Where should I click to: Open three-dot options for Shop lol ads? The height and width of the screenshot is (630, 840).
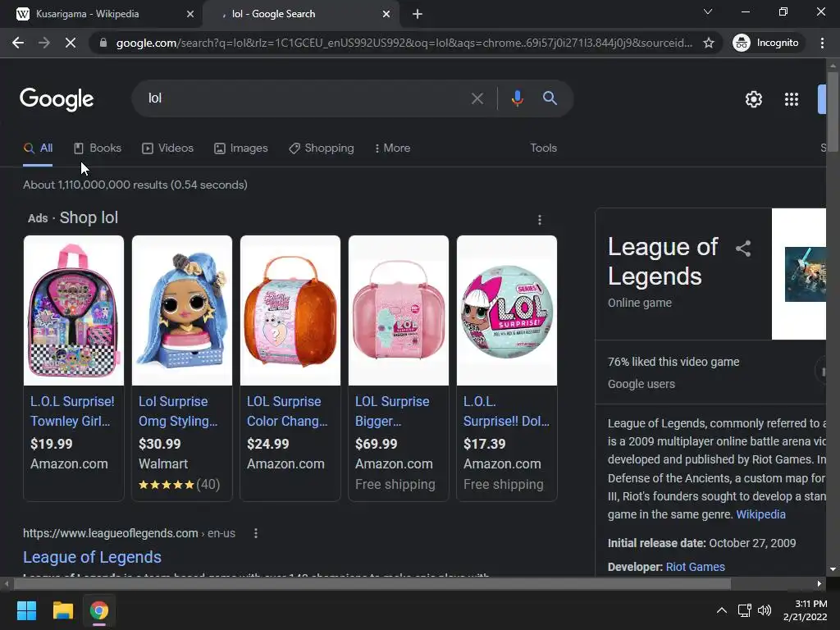[x=540, y=220]
